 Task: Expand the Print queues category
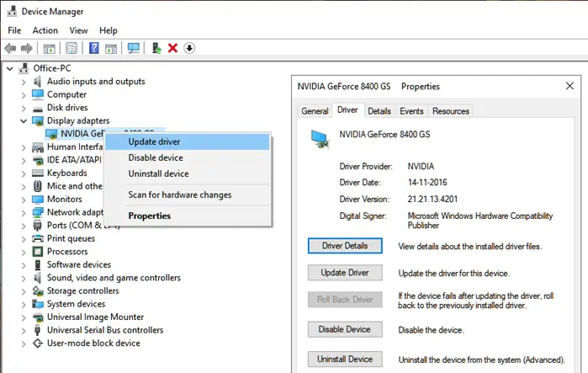pos(24,238)
